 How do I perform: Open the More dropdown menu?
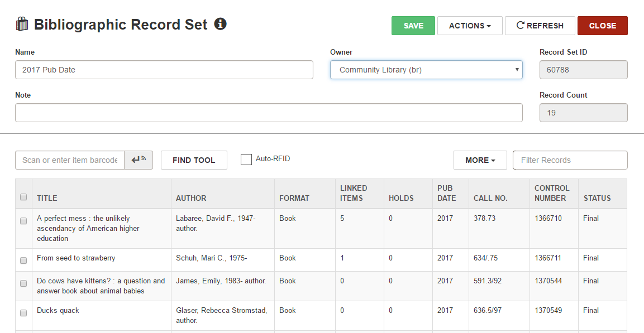480,160
